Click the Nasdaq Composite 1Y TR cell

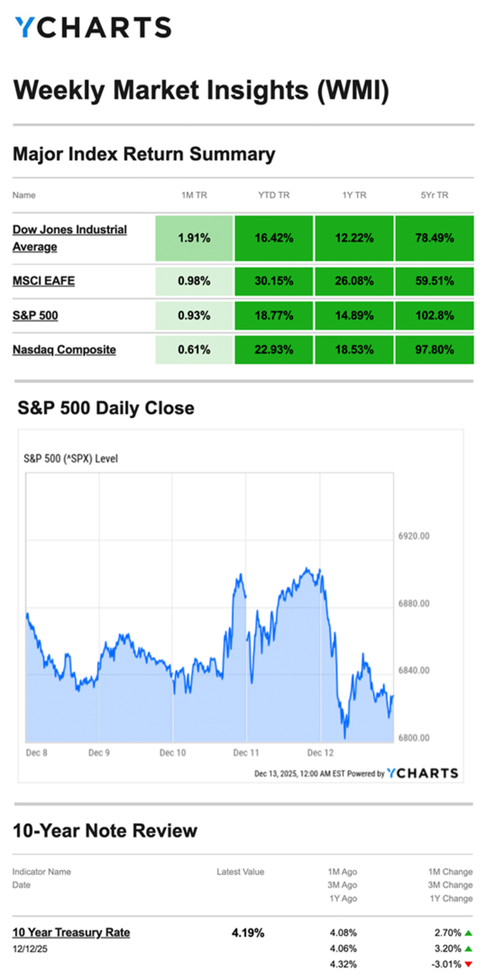pyautogui.click(x=354, y=350)
